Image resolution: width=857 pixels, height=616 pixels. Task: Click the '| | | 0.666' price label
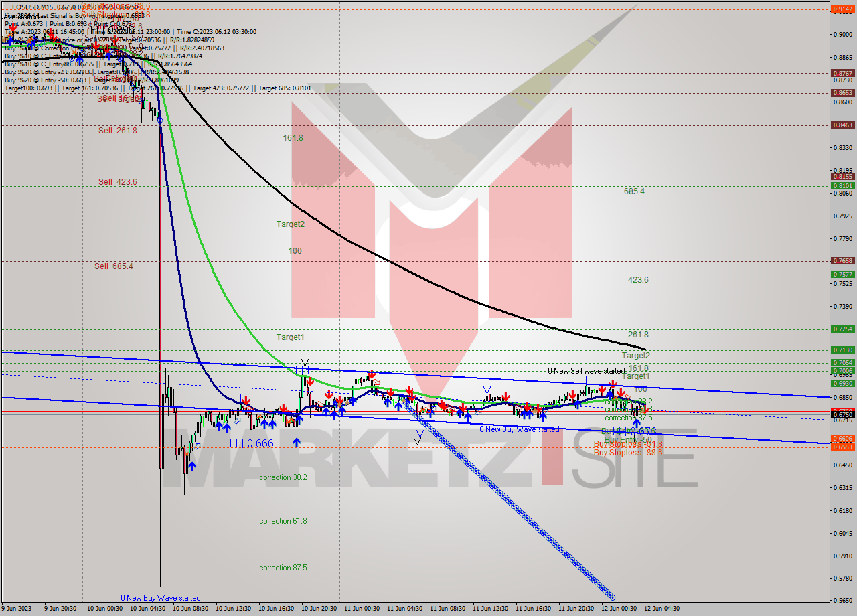pyautogui.click(x=251, y=443)
